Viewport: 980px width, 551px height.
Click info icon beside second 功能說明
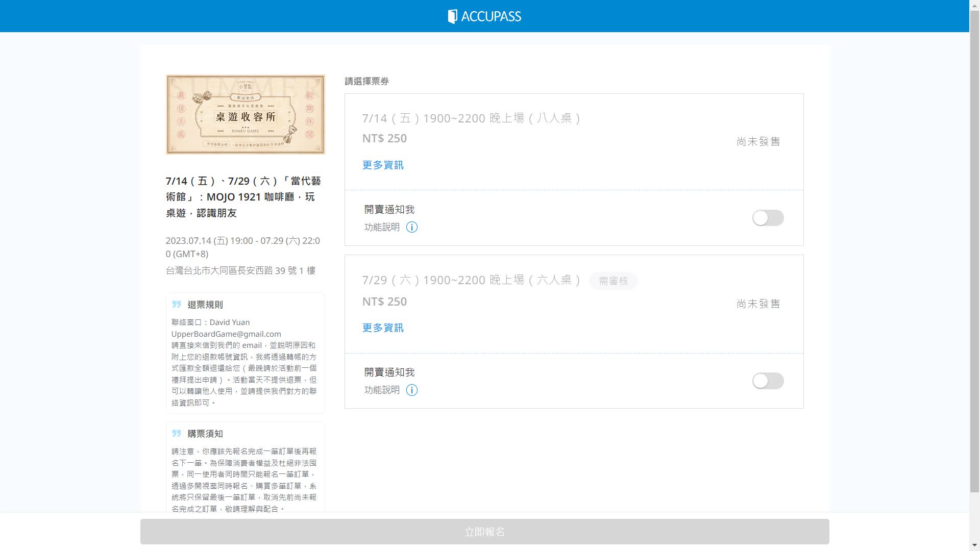tap(411, 390)
